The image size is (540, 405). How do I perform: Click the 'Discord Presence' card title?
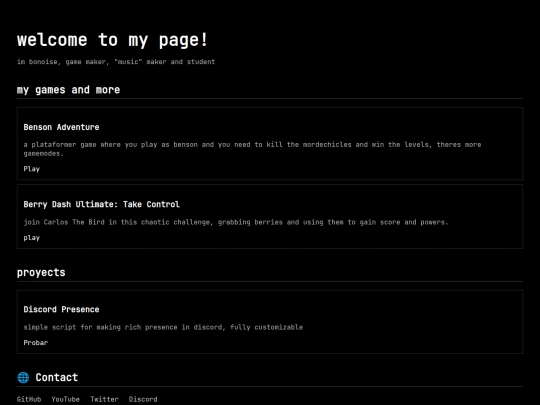click(61, 309)
